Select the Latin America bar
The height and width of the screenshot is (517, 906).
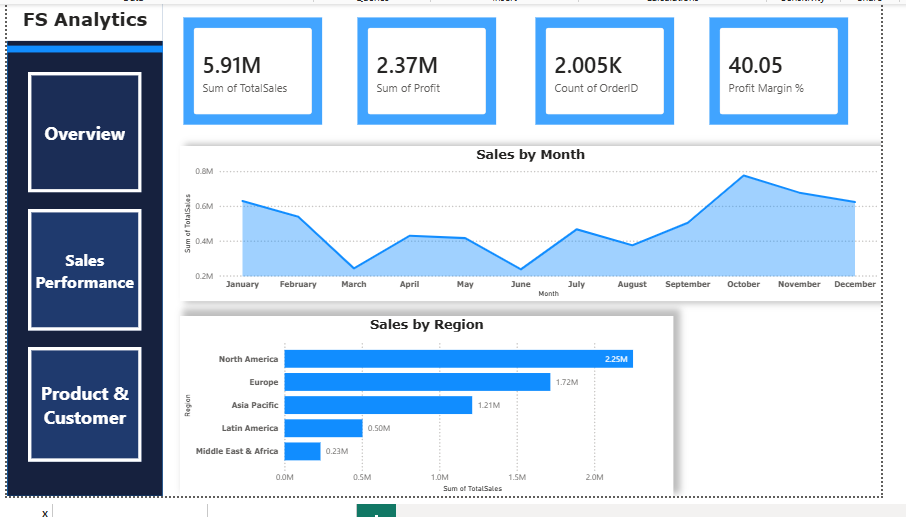(324, 428)
